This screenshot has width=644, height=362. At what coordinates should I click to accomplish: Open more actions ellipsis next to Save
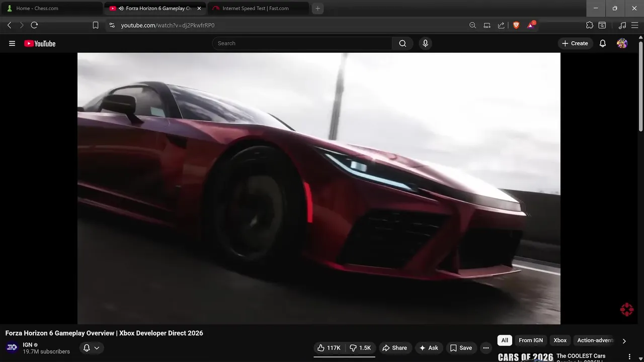click(486, 348)
